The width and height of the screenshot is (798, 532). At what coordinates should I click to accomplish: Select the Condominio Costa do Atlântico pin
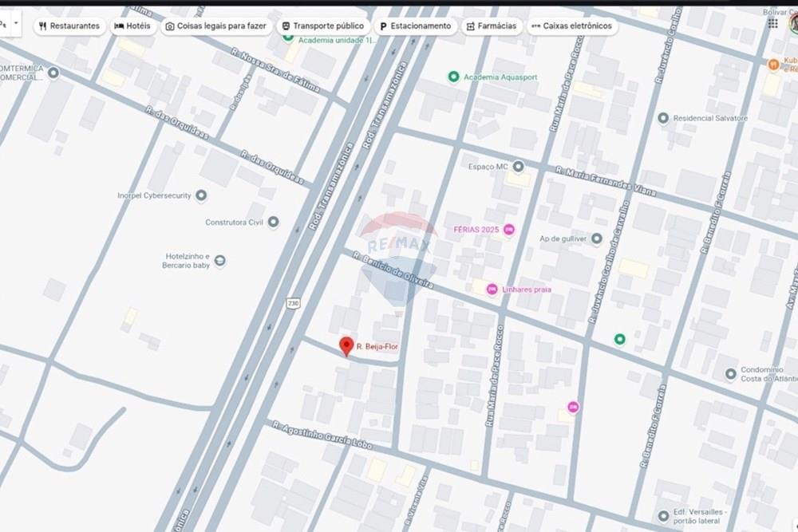pyautogui.click(x=730, y=373)
